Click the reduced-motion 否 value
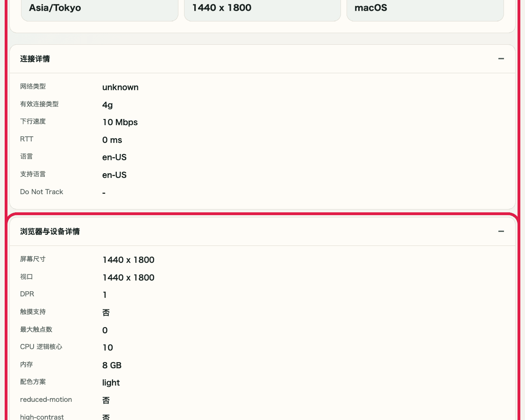This screenshot has height=420, width=525. [x=106, y=400]
